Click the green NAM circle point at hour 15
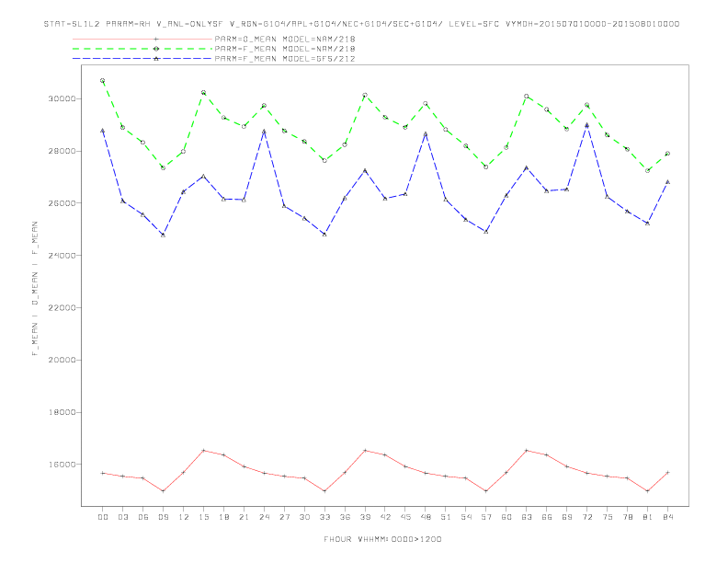Image resolution: width=728 pixels, height=563 pixels. (204, 93)
